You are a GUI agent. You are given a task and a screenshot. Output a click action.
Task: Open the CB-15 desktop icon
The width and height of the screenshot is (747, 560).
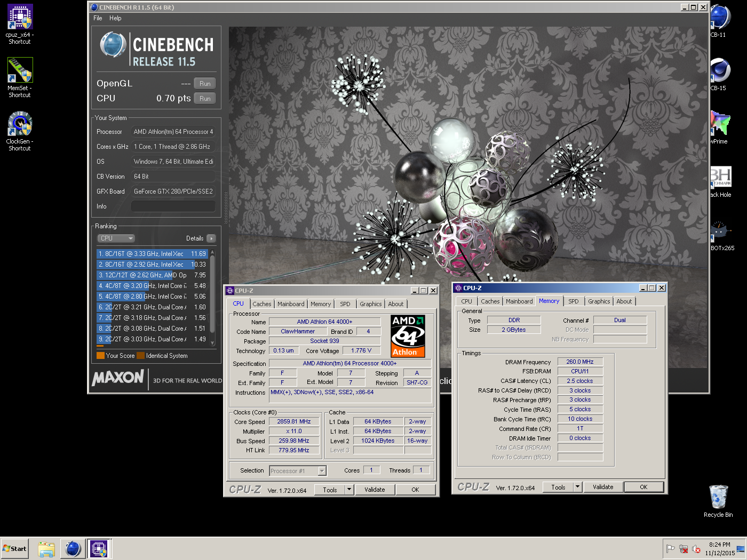719,75
